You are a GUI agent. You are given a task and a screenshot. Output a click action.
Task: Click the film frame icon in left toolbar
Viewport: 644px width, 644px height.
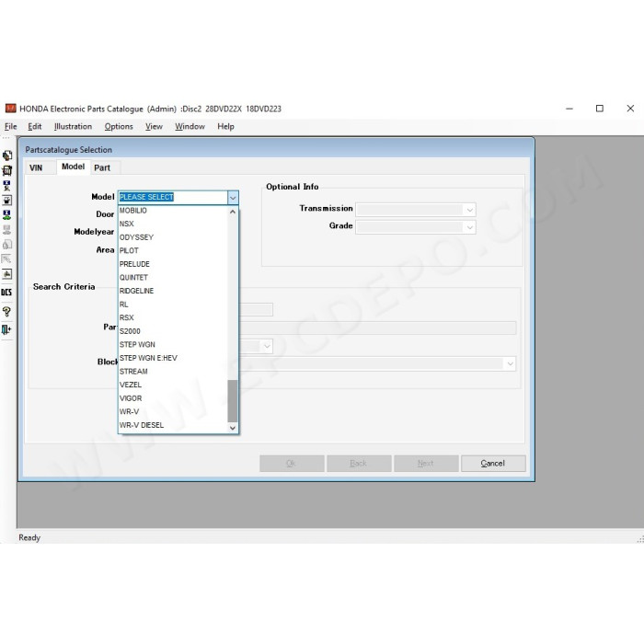(x=7, y=170)
